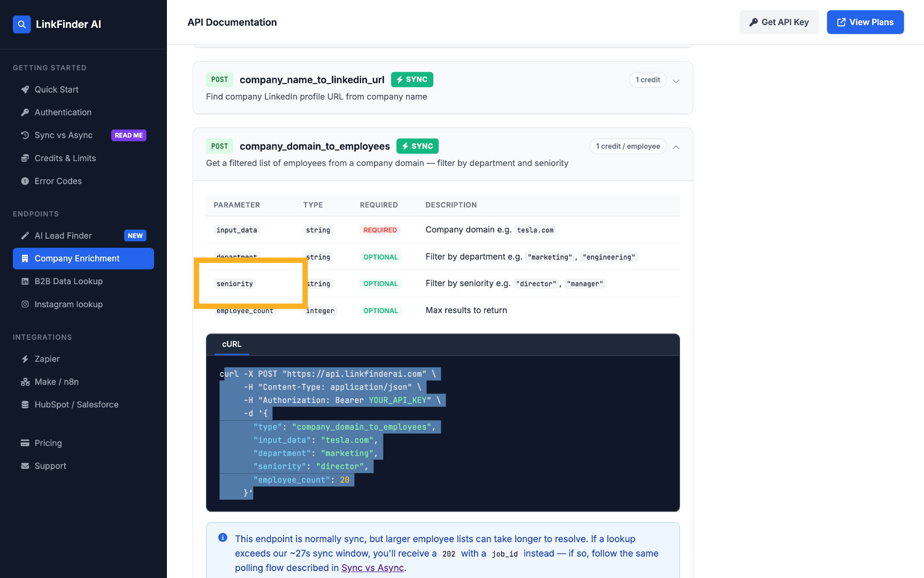Click the REQUIRED label for input_data
This screenshot has width=924, height=578.
pos(380,230)
